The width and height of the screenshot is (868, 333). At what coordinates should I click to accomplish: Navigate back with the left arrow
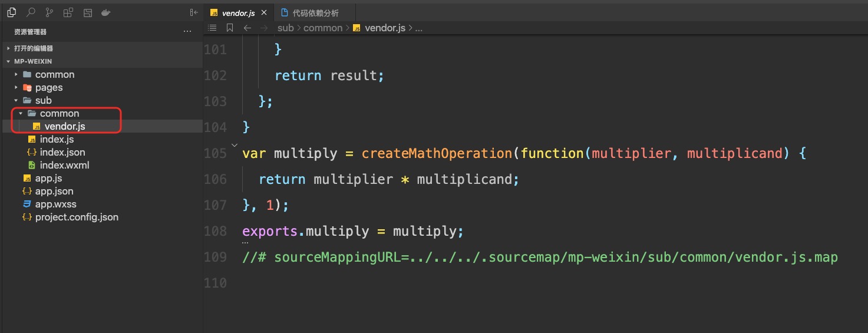tap(247, 28)
